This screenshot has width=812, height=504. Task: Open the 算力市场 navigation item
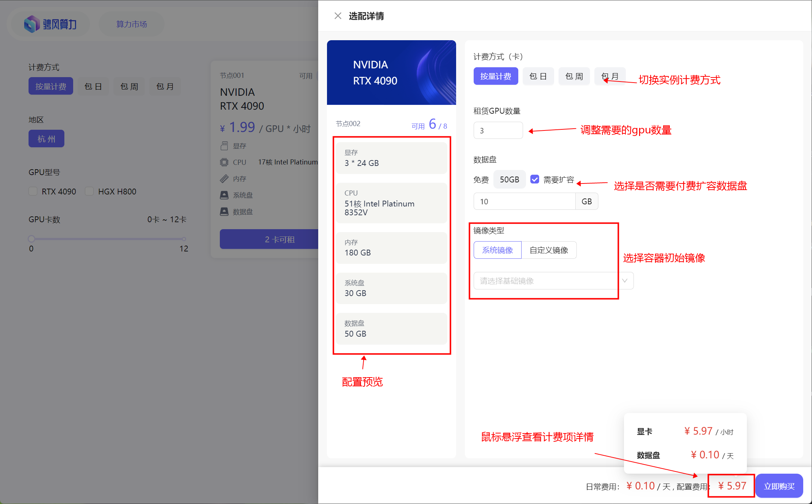pos(132,24)
